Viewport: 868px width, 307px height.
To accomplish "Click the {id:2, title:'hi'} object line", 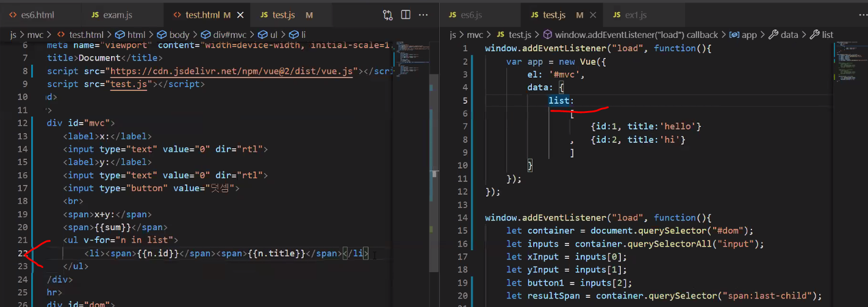I will (x=638, y=140).
